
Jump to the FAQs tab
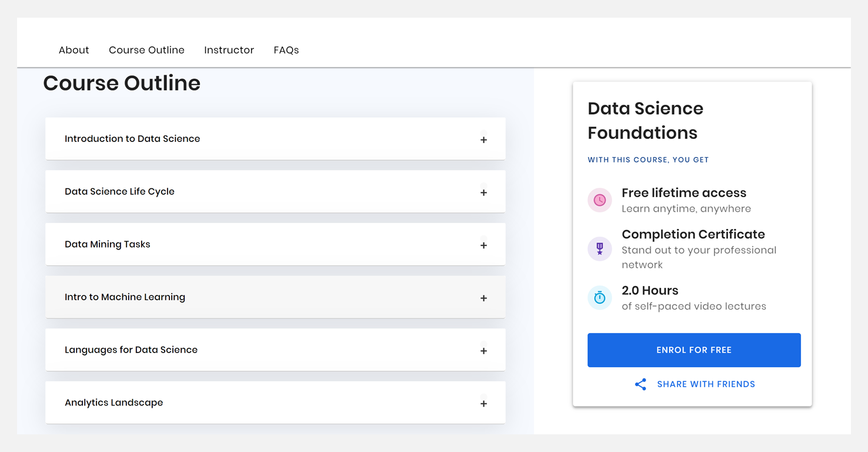286,50
